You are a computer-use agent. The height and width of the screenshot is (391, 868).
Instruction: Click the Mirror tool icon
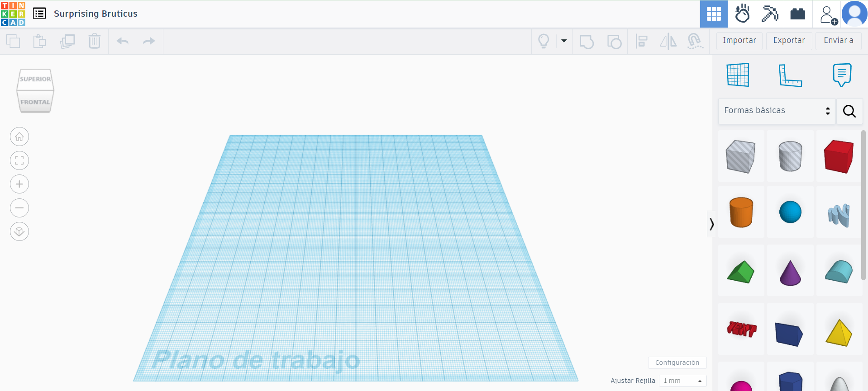(x=668, y=41)
